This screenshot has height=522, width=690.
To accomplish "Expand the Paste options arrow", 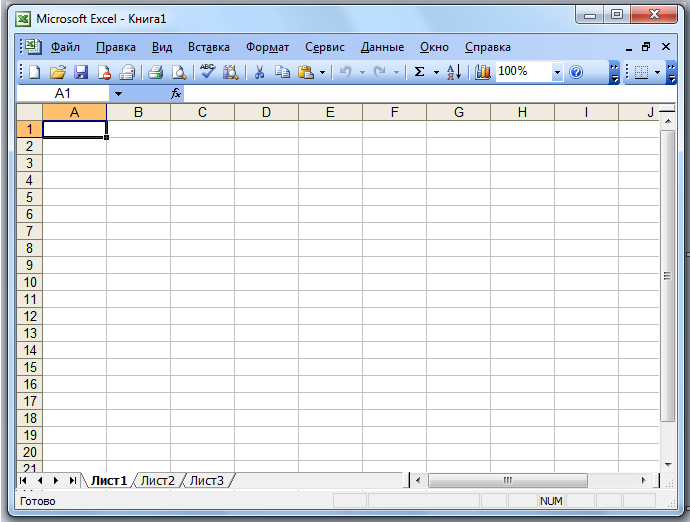I will pos(323,72).
